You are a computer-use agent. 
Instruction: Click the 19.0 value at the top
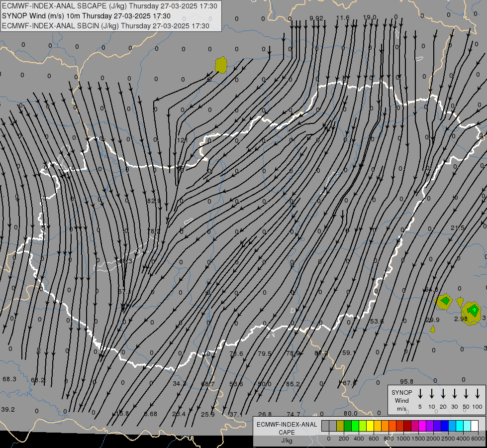[370, 17]
